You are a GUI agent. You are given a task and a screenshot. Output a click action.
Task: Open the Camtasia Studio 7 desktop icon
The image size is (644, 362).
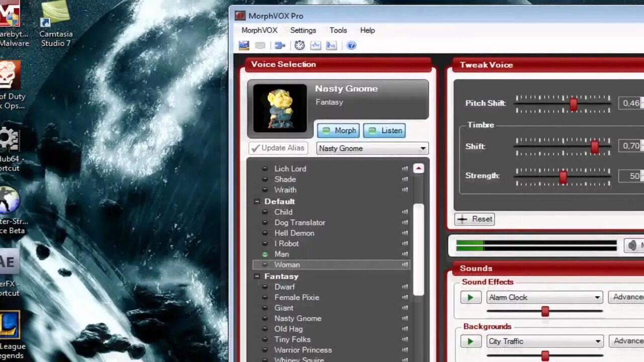[56, 24]
